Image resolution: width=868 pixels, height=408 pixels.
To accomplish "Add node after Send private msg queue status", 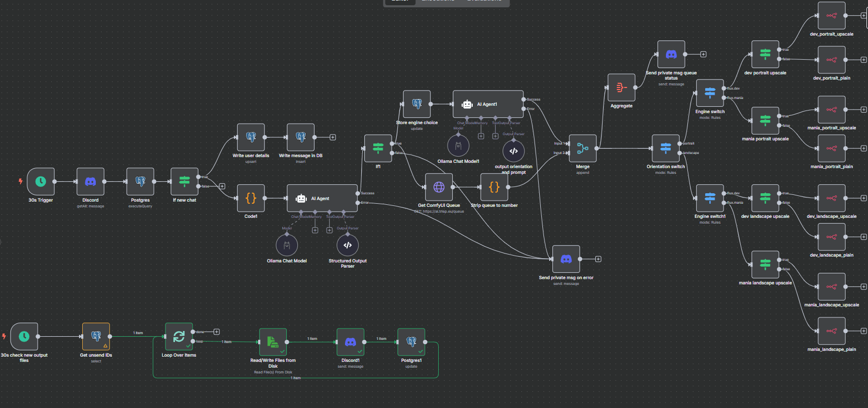I will pos(703,54).
